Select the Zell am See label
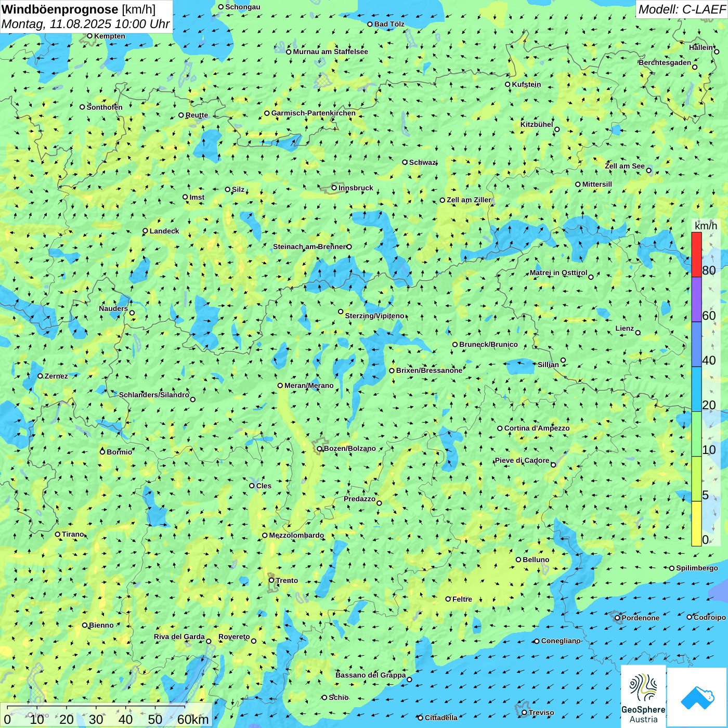This screenshot has width=728, height=728. coord(625,166)
